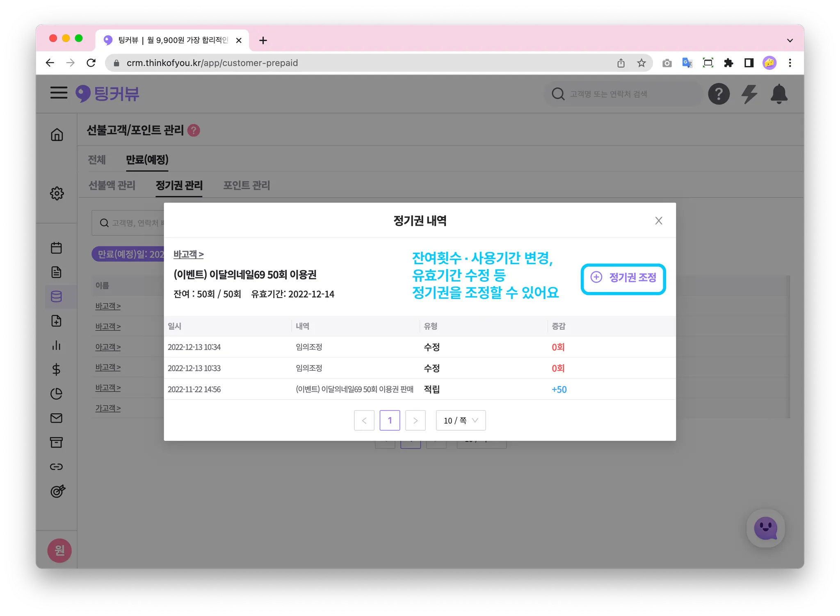This screenshot has height=616, width=840.
Task: Switch to 전체 tab
Action: pos(97,160)
